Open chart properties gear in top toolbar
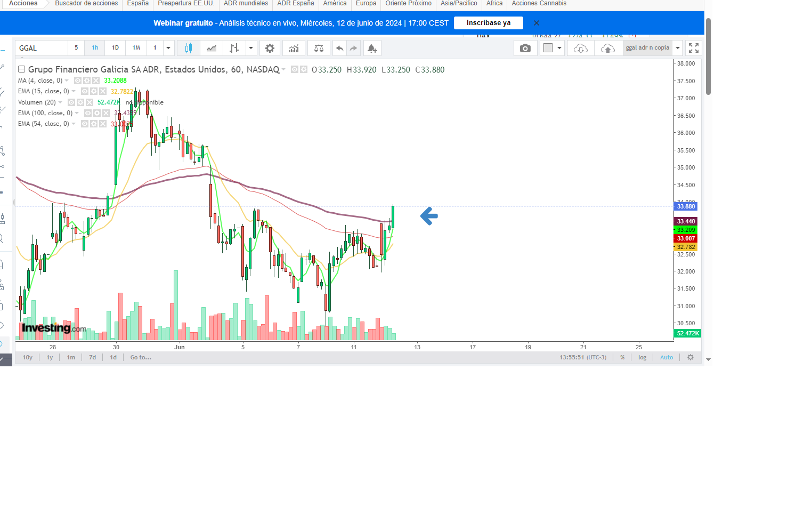The width and height of the screenshot is (812, 514). [270, 48]
